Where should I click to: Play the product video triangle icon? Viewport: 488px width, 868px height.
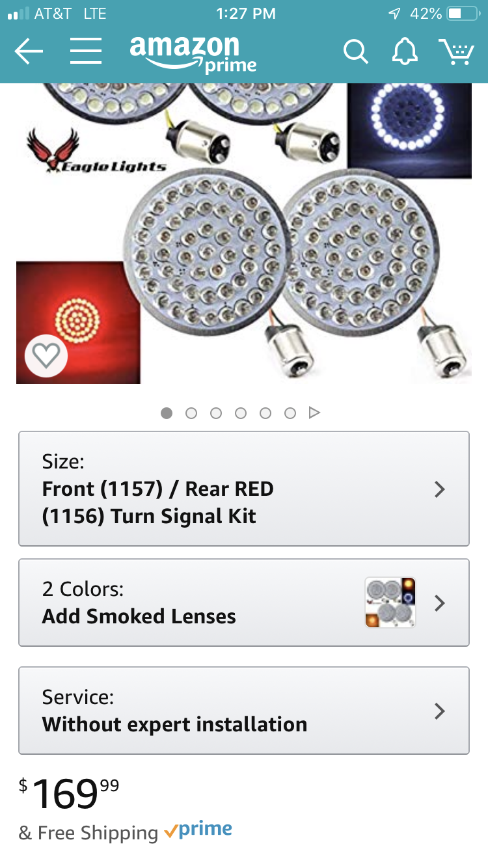[314, 413]
